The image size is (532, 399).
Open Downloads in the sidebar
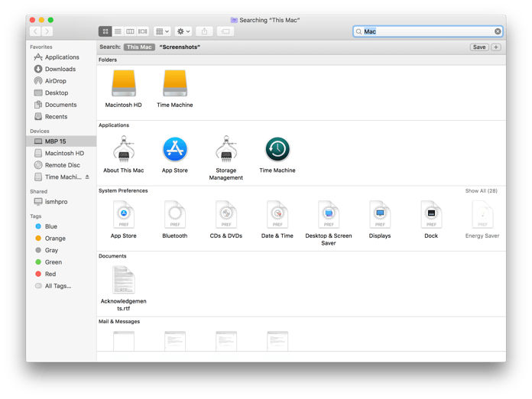click(x=61, y=69)
